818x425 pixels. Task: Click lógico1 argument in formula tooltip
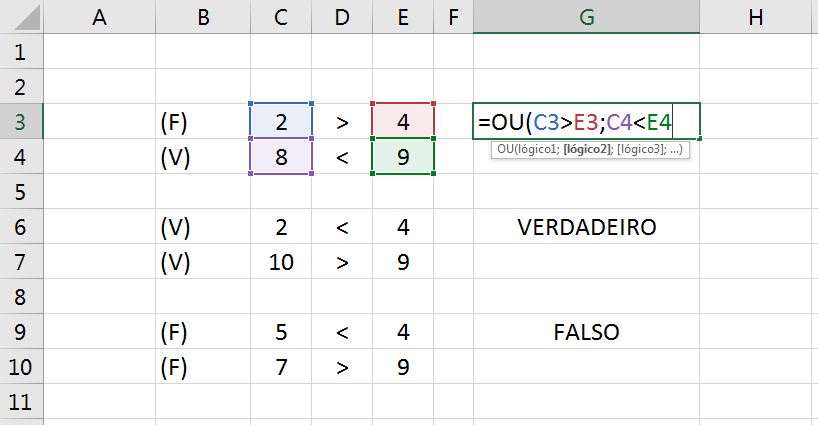click(534, 149)
